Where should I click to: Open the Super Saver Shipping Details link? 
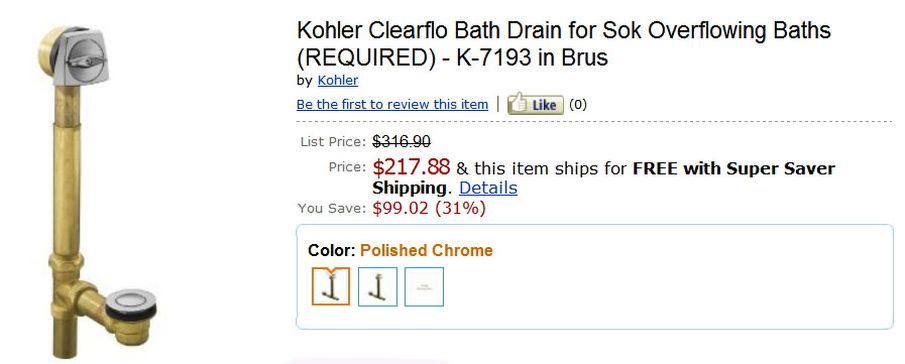(488, 187)
